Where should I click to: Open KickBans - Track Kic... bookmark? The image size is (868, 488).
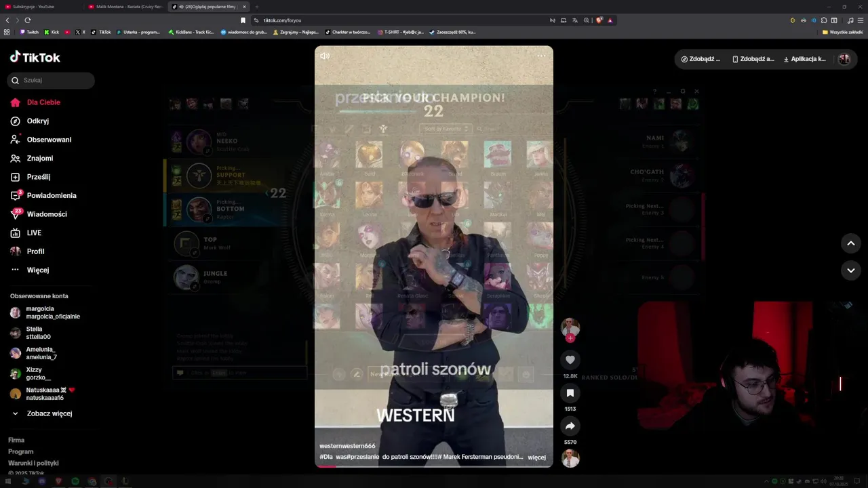coord(191,32)
